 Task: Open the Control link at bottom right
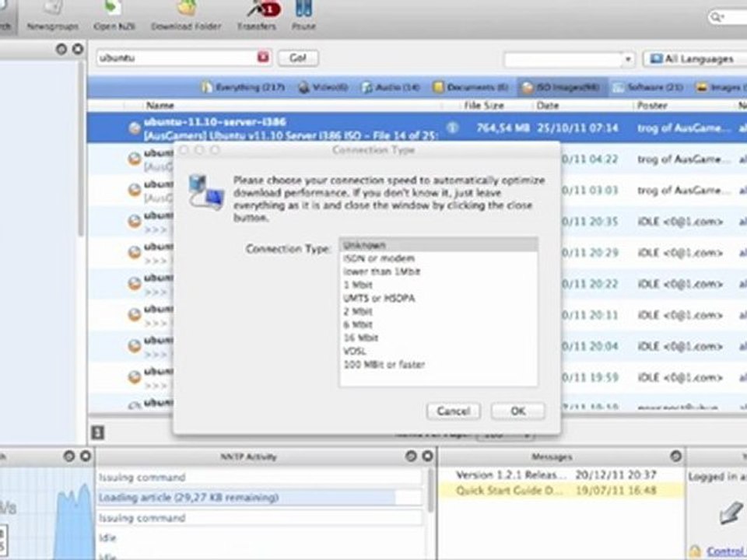pyautogui.click(x=727, y=551)
